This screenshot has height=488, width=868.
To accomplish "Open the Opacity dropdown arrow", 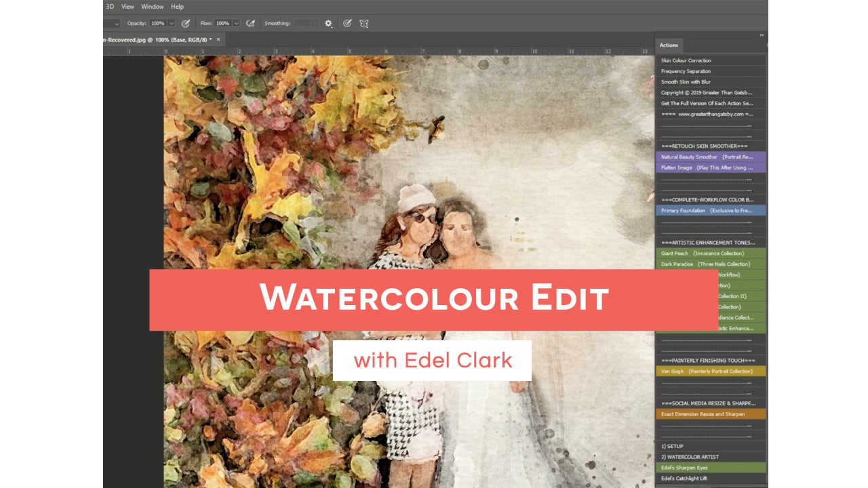I will tap(172, 23).
